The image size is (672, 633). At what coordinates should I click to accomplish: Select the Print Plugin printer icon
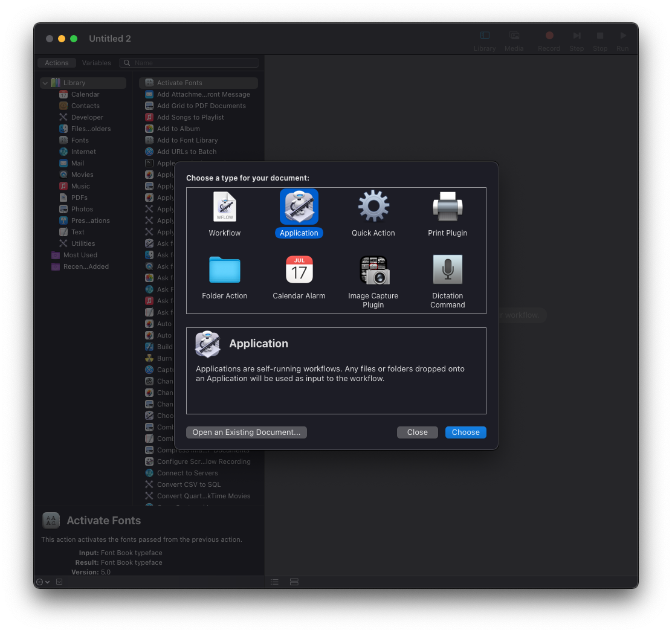point(447,207)
